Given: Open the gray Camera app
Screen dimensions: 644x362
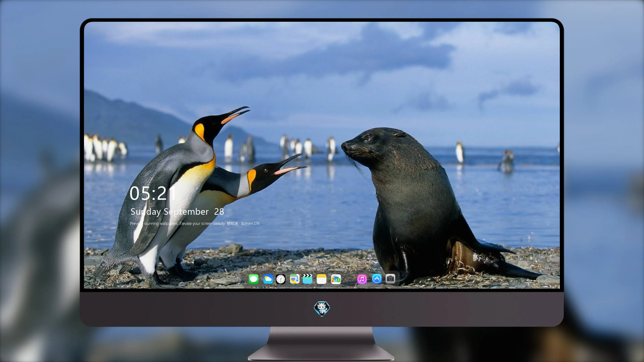Looking at the screenshot, I should [390, 279].
